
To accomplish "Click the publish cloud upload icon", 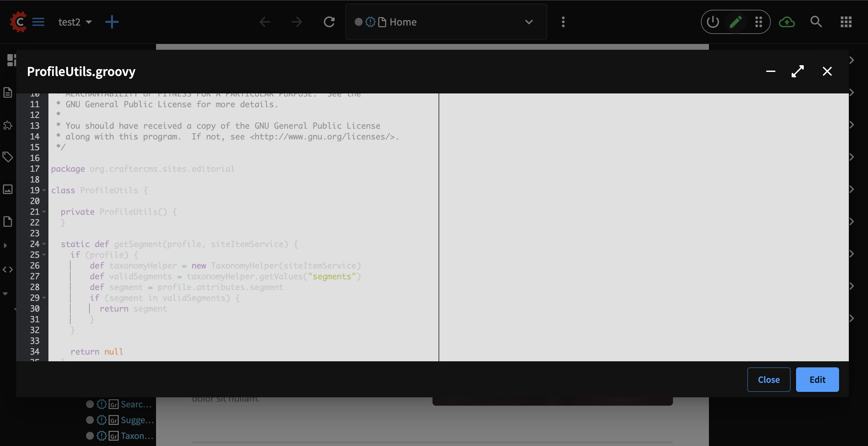I will tap(787, 22).
